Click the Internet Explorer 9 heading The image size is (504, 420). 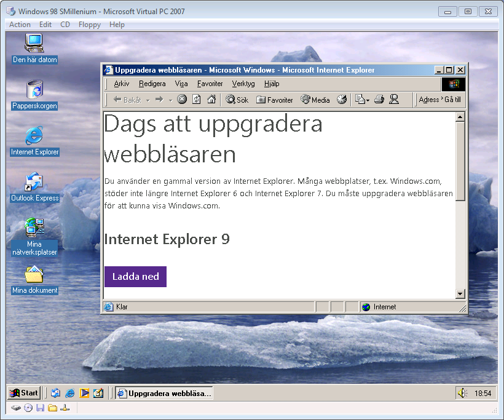click(167, 239)
